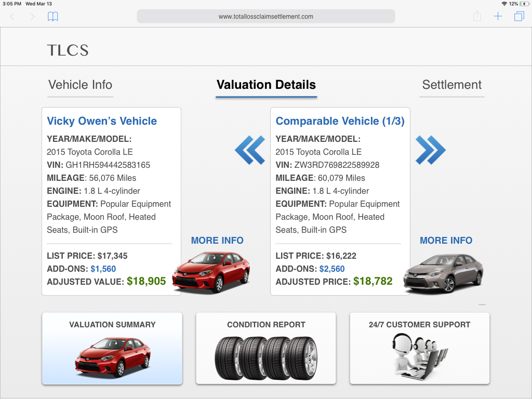Screen dimensions: 532x399
Task: Open the Valuation Summary card
Action: [x=112, y=349]
